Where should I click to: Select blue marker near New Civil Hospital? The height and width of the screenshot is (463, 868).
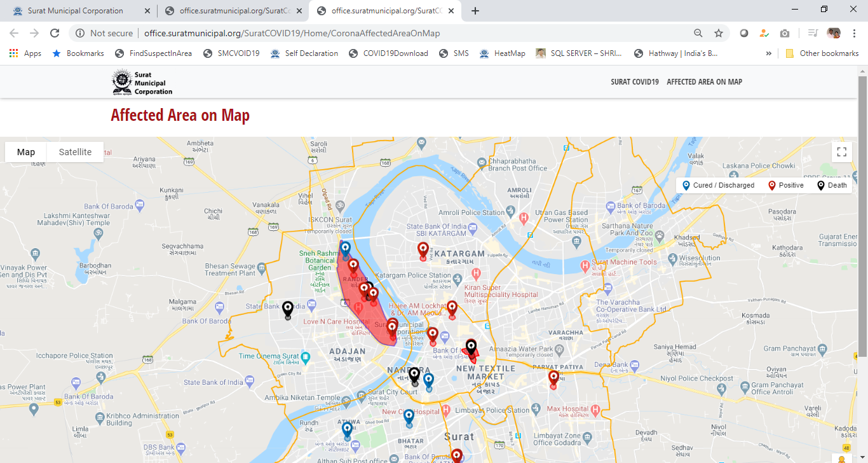pyautogui.click(x=409, y=417)
